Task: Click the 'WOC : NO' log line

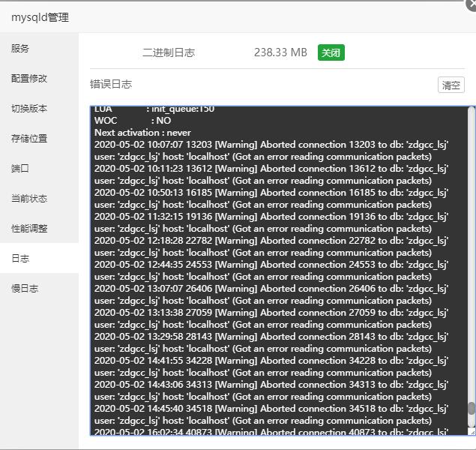Action: pos(133,121)
